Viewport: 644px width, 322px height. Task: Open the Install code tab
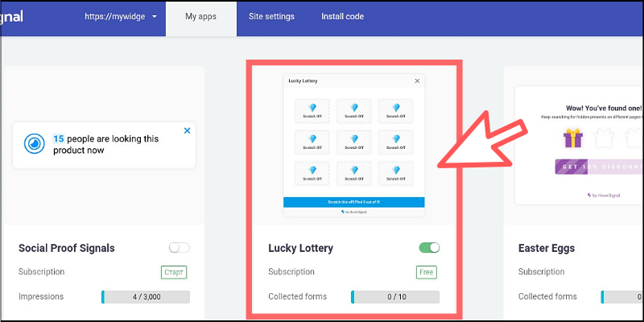tap(343, 17)
